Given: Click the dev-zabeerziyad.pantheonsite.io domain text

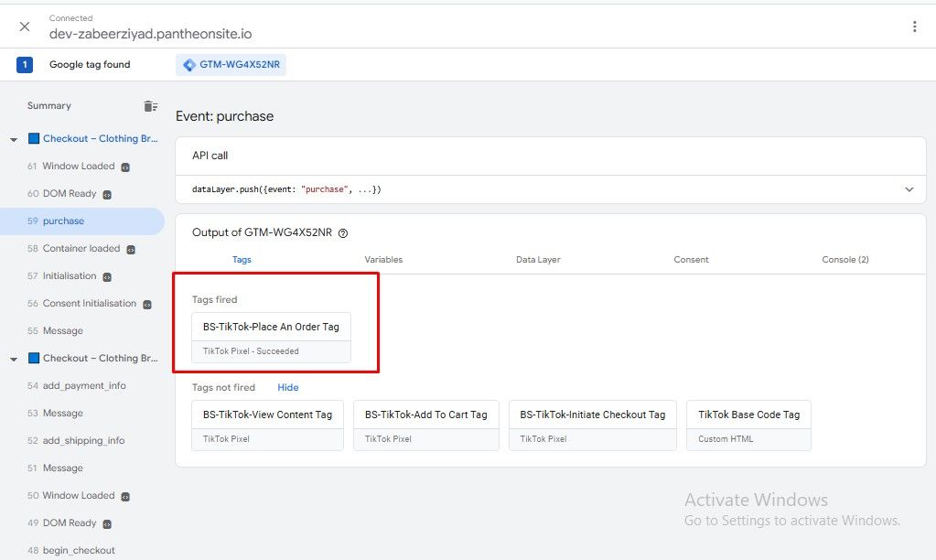Looking at the screenshot, I should [150, 34].
